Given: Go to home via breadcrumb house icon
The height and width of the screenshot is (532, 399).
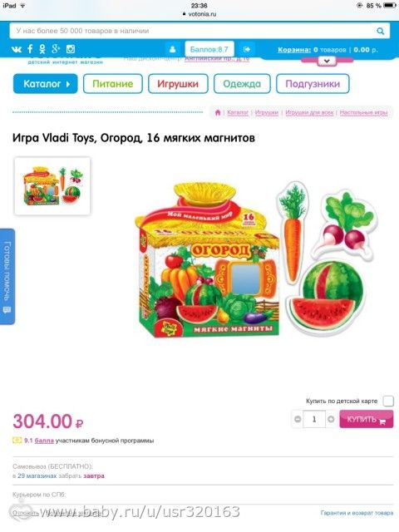Looking at the screenshot, I should pos(218,112).
